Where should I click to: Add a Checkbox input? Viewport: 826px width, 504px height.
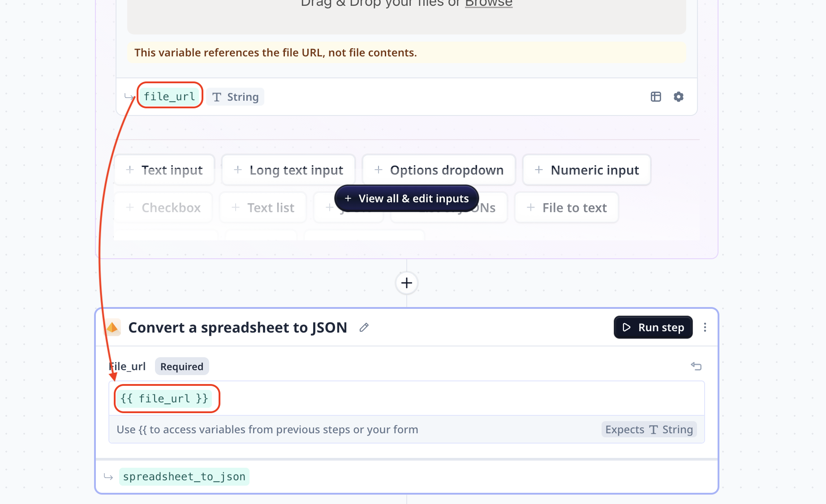[x=163, y=208]
